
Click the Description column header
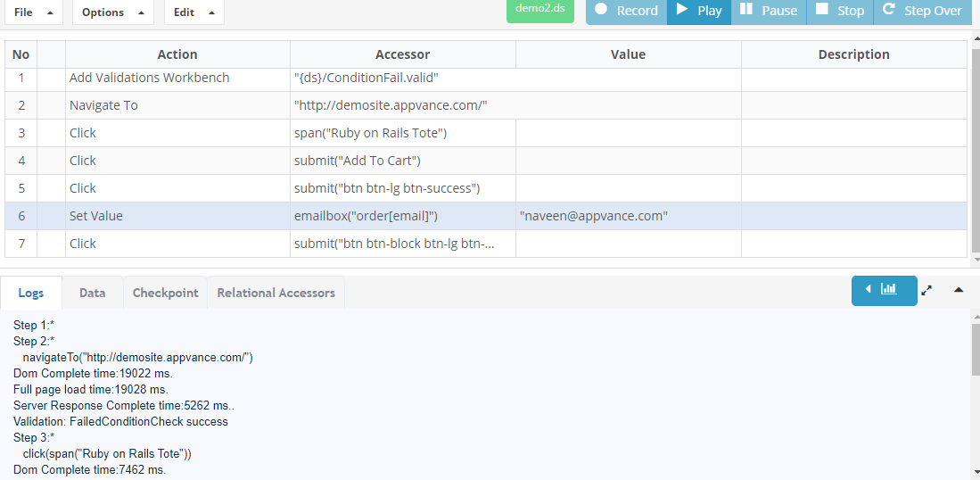854,54
